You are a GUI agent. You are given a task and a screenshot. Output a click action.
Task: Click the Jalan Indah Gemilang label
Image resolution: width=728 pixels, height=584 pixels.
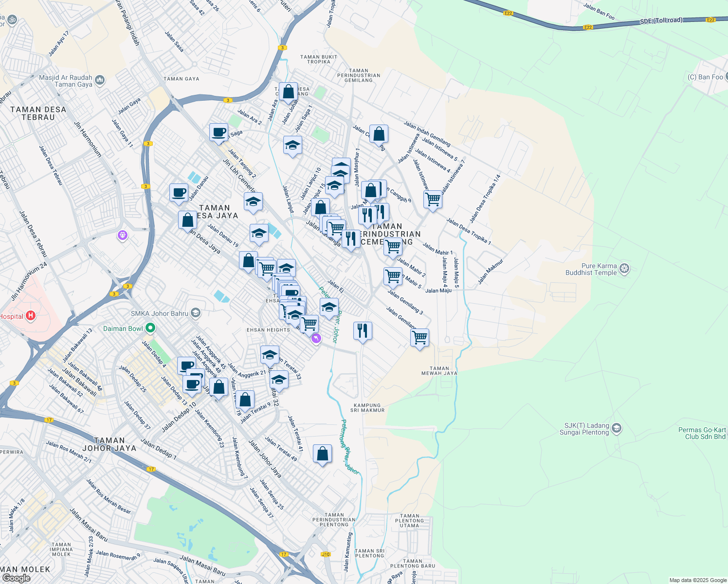427,134
